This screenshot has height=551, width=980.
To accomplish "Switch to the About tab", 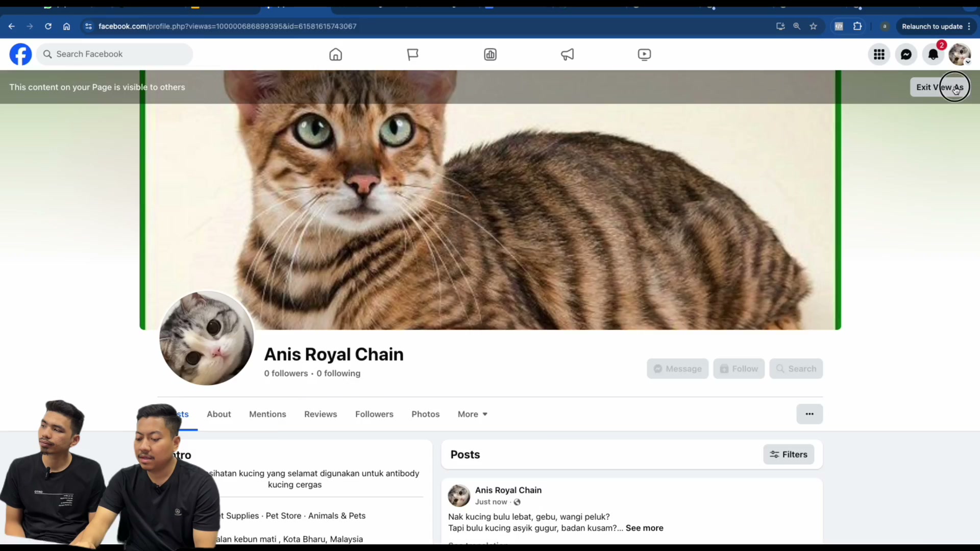I will pyautogui.click(x=218, y=414).
